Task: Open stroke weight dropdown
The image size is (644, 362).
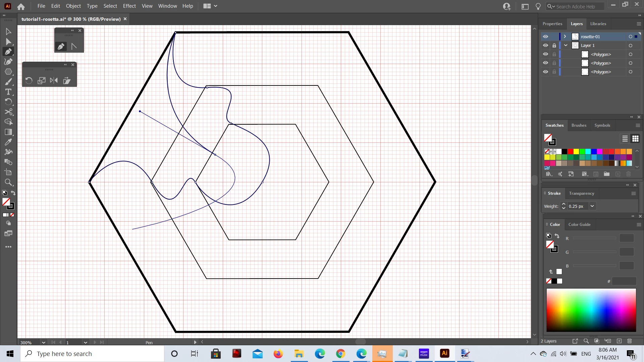Action: (x=592, y=206)
